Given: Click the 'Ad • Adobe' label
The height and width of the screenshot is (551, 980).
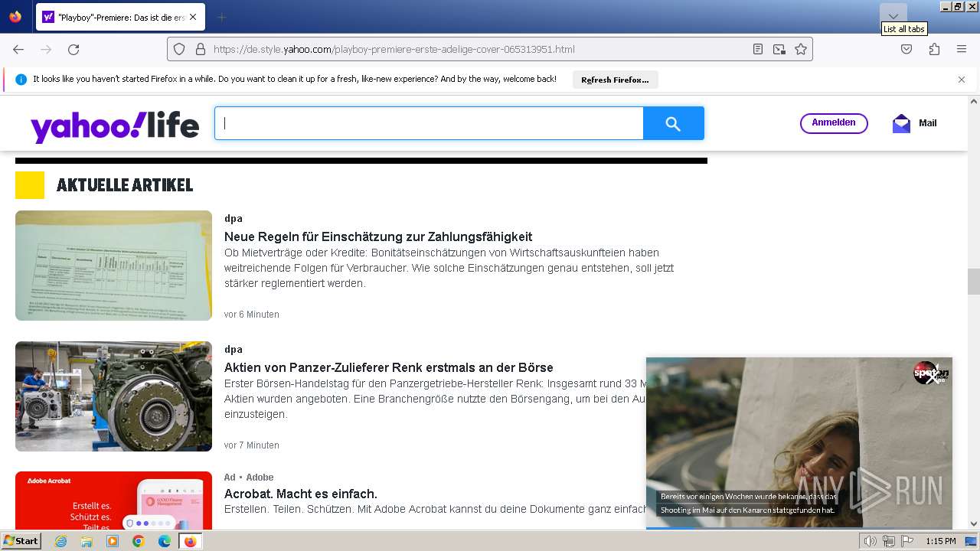Looking at the screenshot, I should (x=249, y=478).
